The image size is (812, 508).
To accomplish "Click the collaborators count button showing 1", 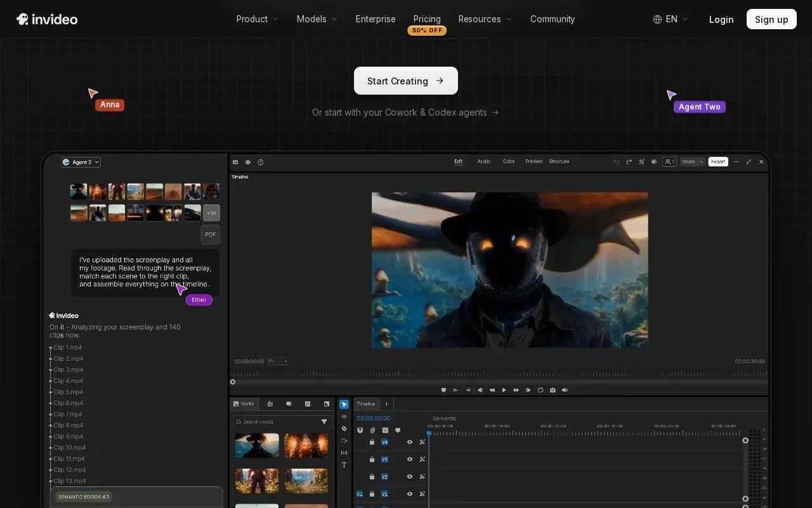I will click(x=669, y=162).
